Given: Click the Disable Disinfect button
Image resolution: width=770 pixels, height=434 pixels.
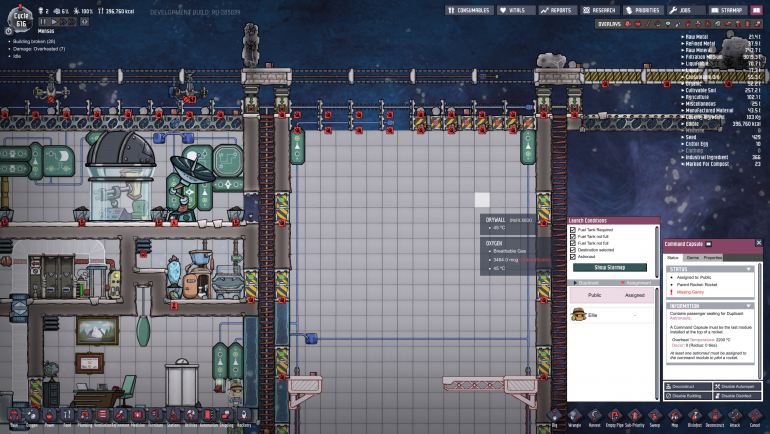Looking at the screenshot, I should point(737,396).
